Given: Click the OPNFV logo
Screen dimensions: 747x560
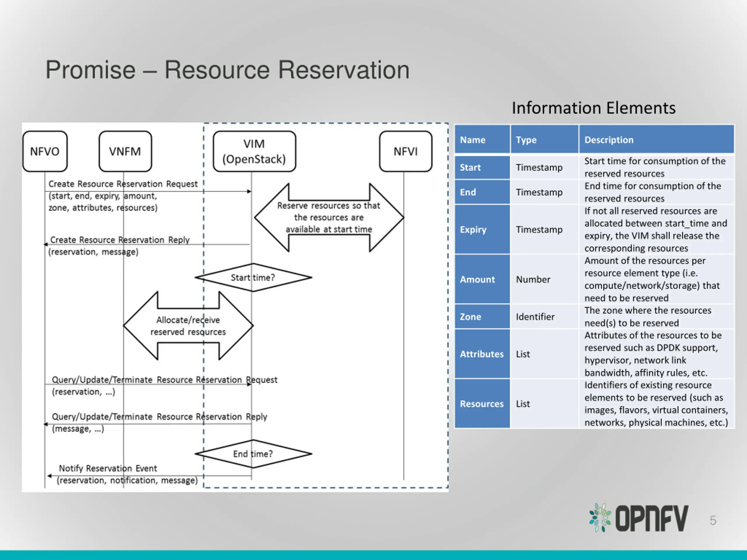Looking at the screenshot, I should tap(638, 518).
